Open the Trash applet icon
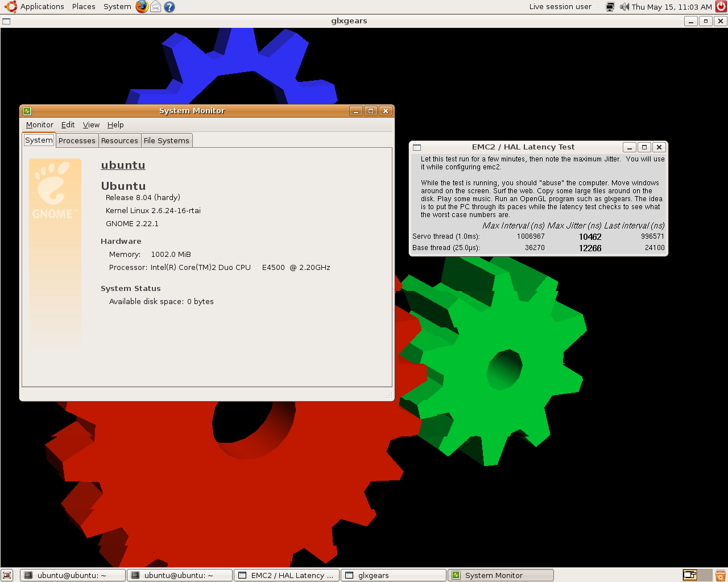Image resolution: width=728 pixels, height=582 pixels. [x=721, y=575]
